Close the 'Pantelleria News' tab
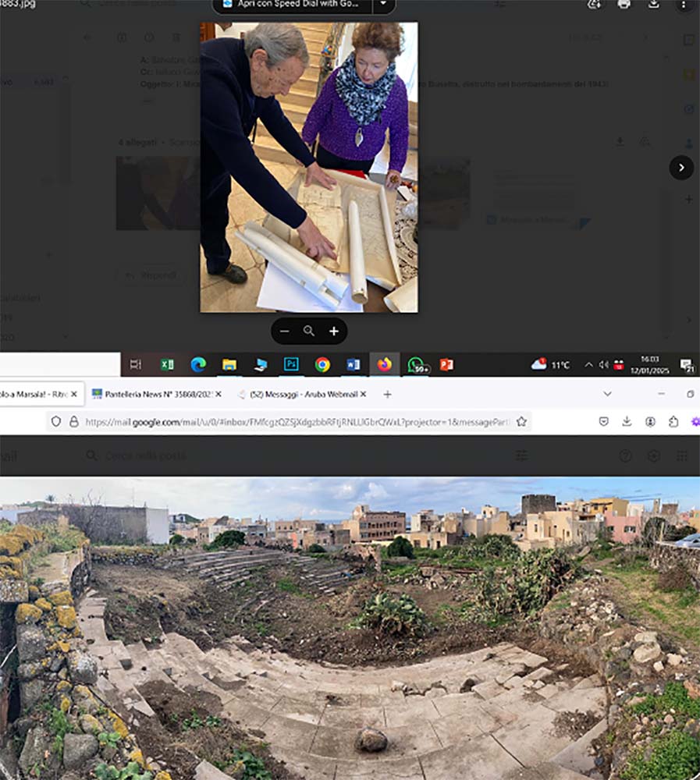Viewport: 700px width, 780px height. pos(218,394)
